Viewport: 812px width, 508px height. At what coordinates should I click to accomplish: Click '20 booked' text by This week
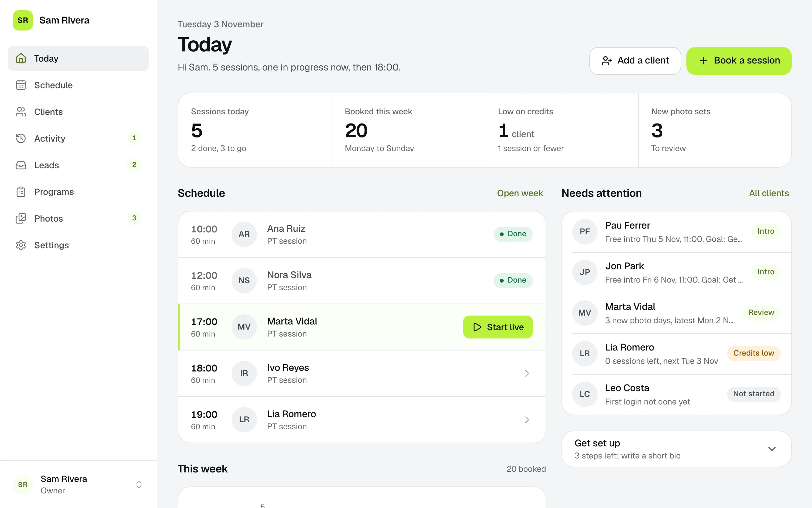[526, 469]
